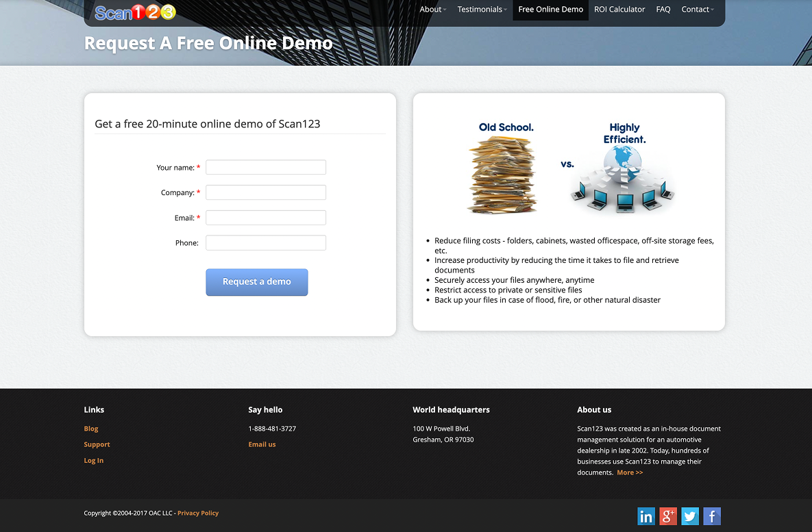The width and height of the screenshot is (812, 532).
Task: Select the Free Online Demo tab
Action: click(x=550, y=10)
